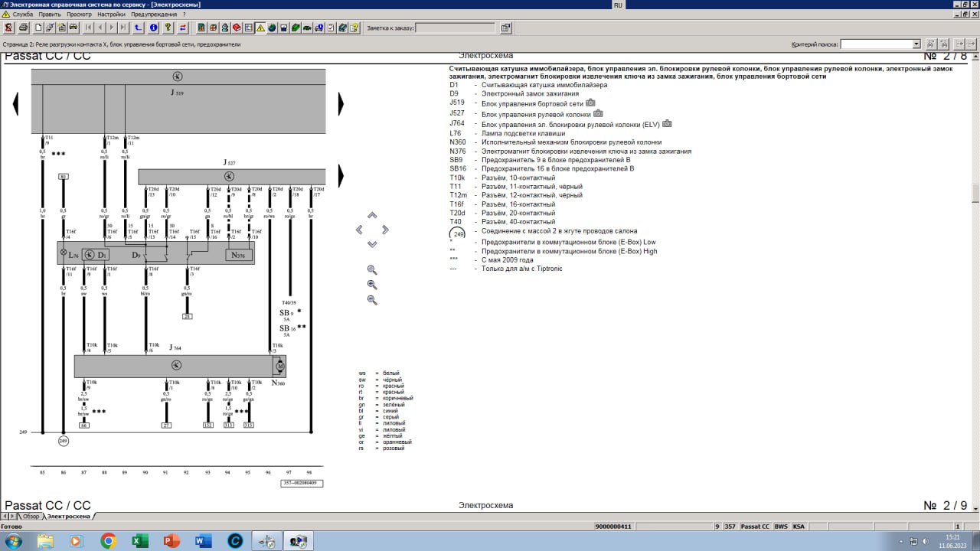Go to the next page arrow
980x551 pixels.
tap(112, 28)
